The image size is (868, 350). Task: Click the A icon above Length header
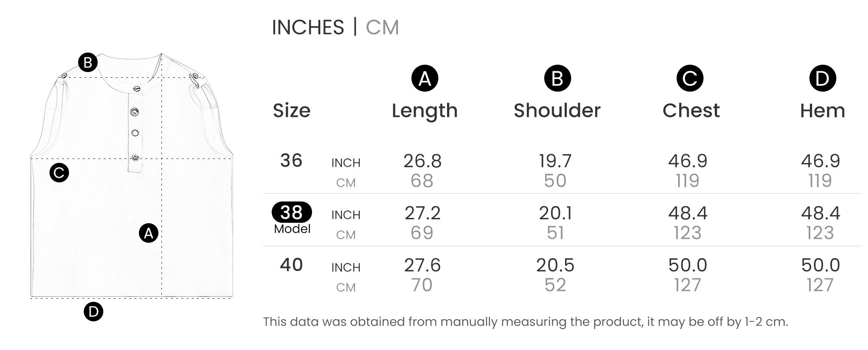424,79
